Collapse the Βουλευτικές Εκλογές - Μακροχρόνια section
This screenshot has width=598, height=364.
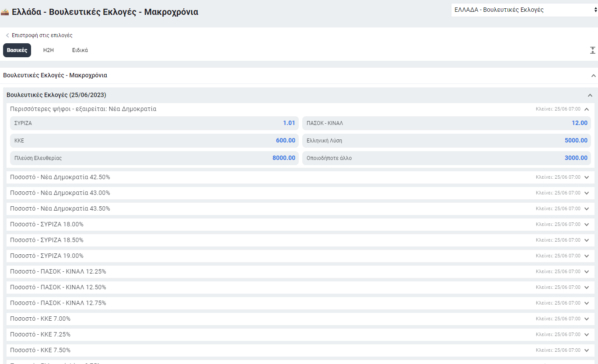[593, 76]
